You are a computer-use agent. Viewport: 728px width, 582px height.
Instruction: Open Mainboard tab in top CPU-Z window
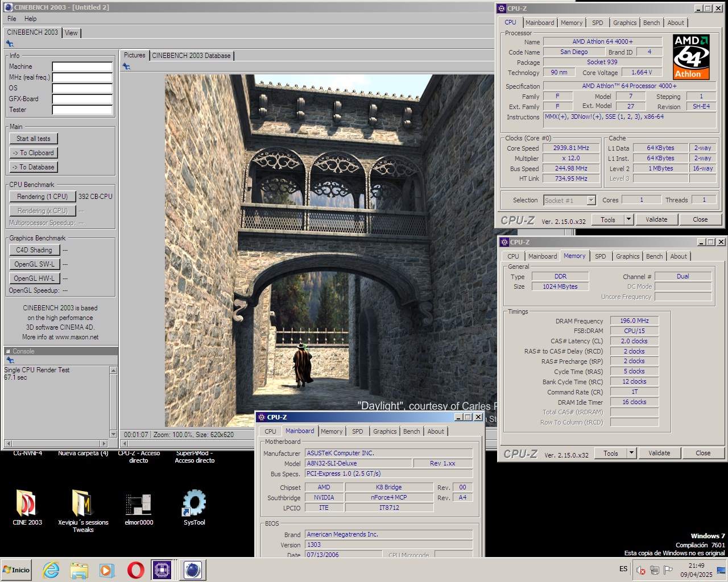(539, 23)
